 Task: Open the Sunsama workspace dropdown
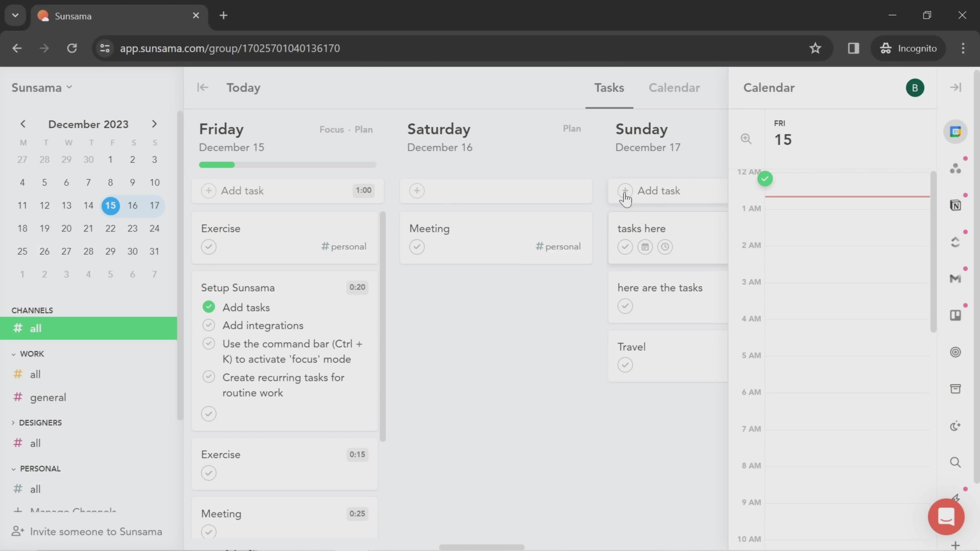[41, 88]
